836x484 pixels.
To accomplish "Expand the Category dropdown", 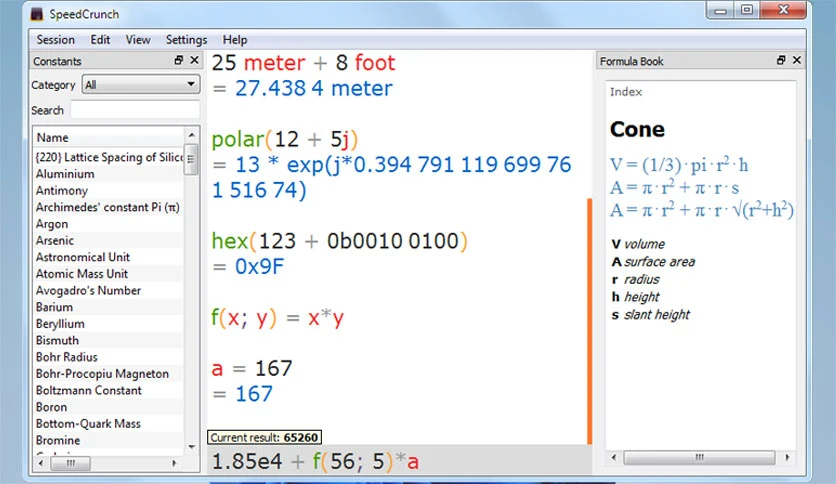I will click(141, 85).
